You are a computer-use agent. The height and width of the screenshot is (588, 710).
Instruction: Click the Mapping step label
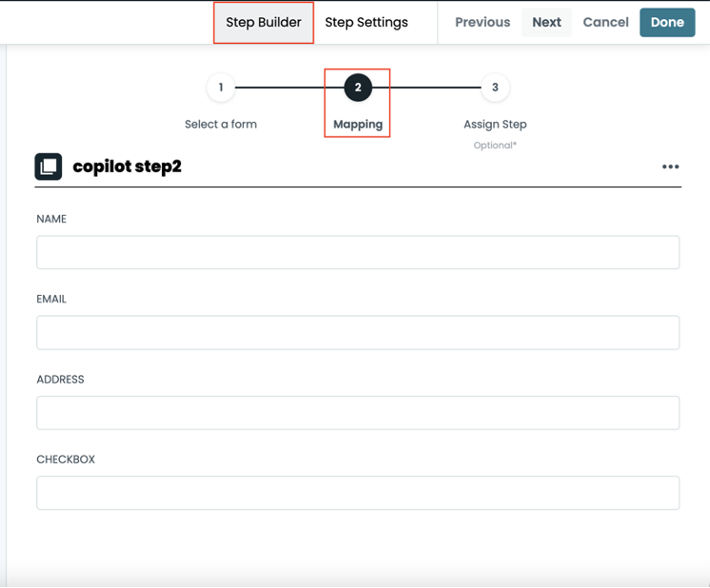(x=358, y=125)
